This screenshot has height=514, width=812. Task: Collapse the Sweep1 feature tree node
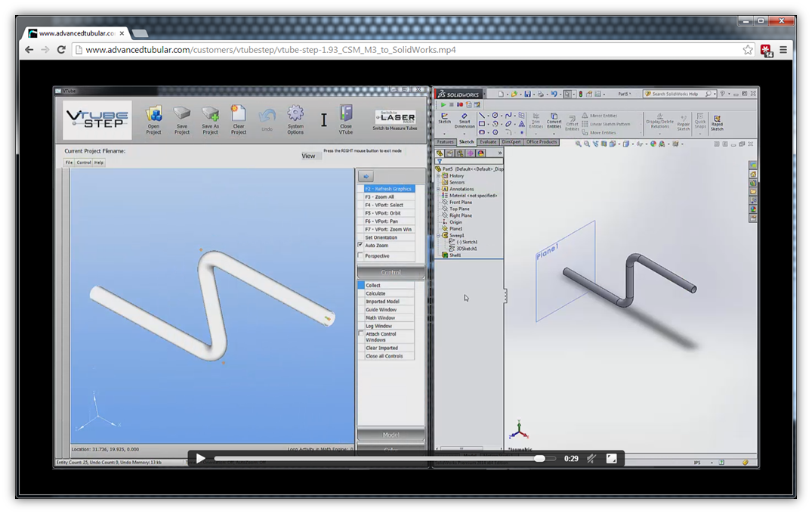point(438,236)
